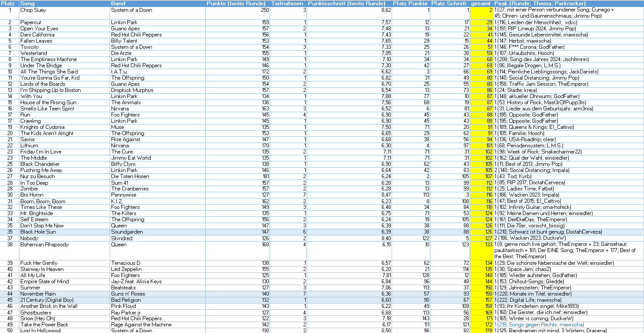Click the yellow gesamt column header
This screenshot has height=333, width=644.
coord(481,4)
